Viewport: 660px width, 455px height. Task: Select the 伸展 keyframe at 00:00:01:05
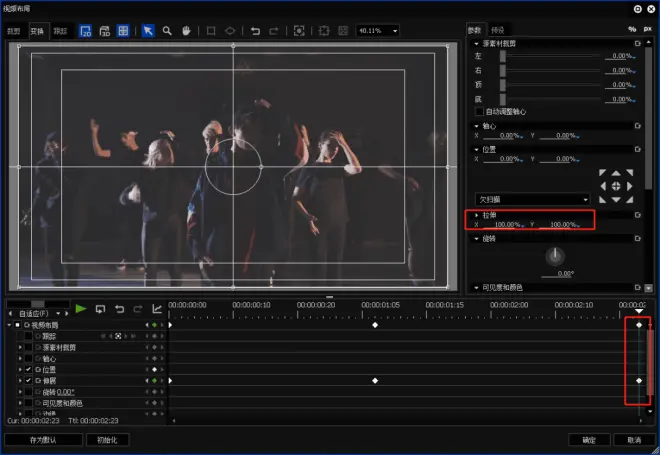click(x=375, y=380)
